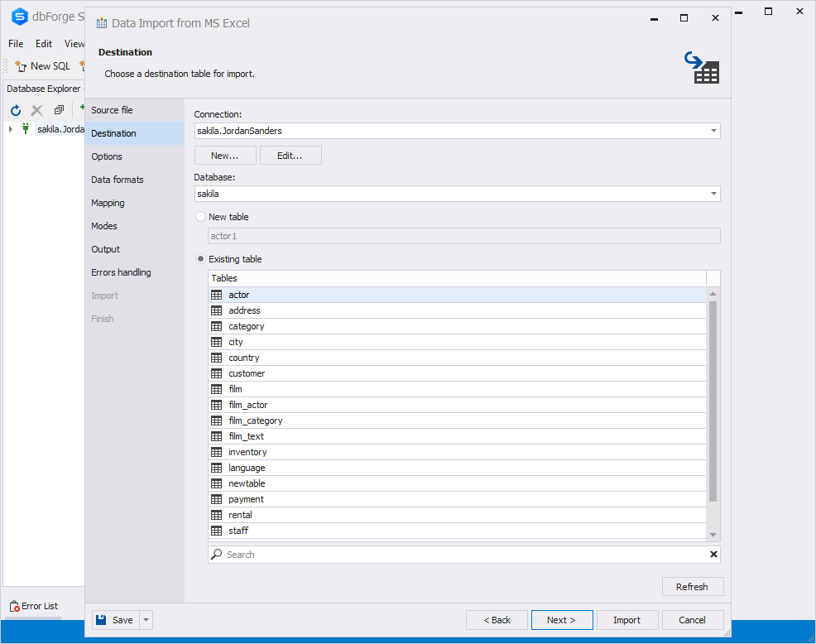Click the table icon next to film_actor
Screen dimensions: 816x644
[x=217, y=405]
